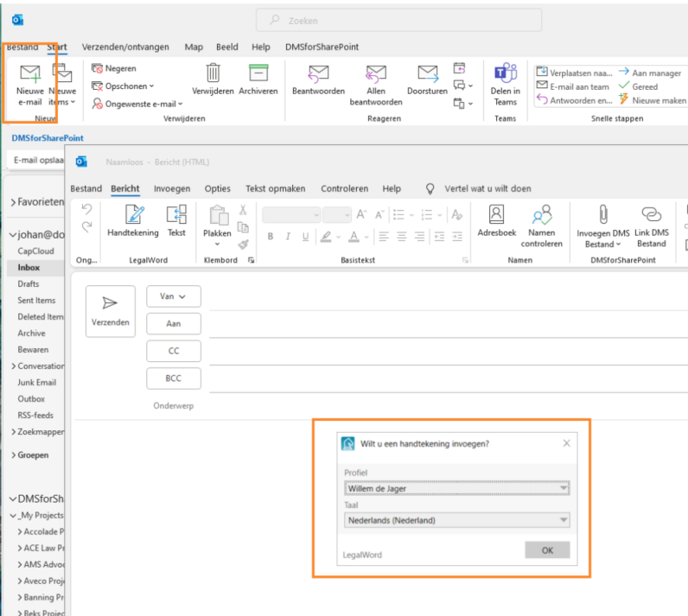Open the Taal dropdown Nederlands
Screen dimensions: 688x616
[456, 520]
